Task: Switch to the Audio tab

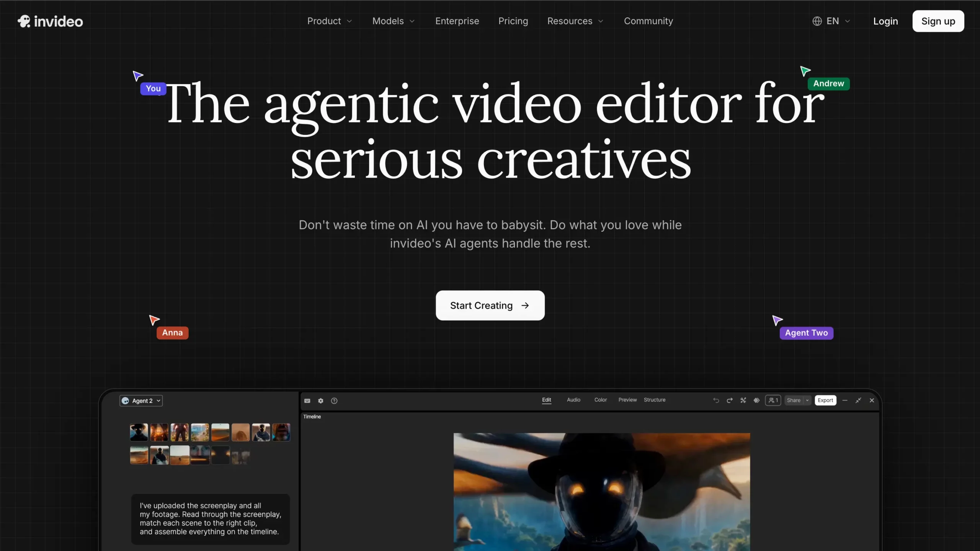Action: tap(573, 400)
